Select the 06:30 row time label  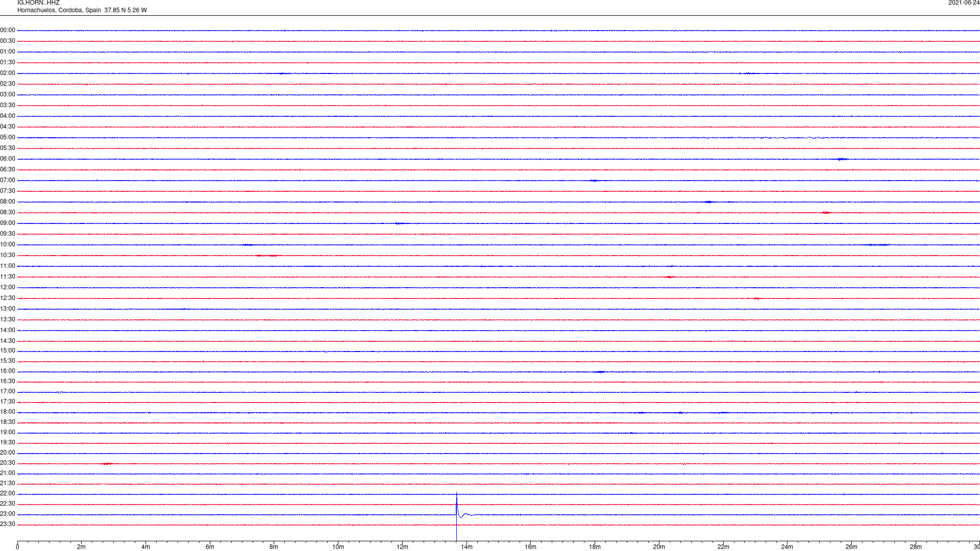point(8,169)
